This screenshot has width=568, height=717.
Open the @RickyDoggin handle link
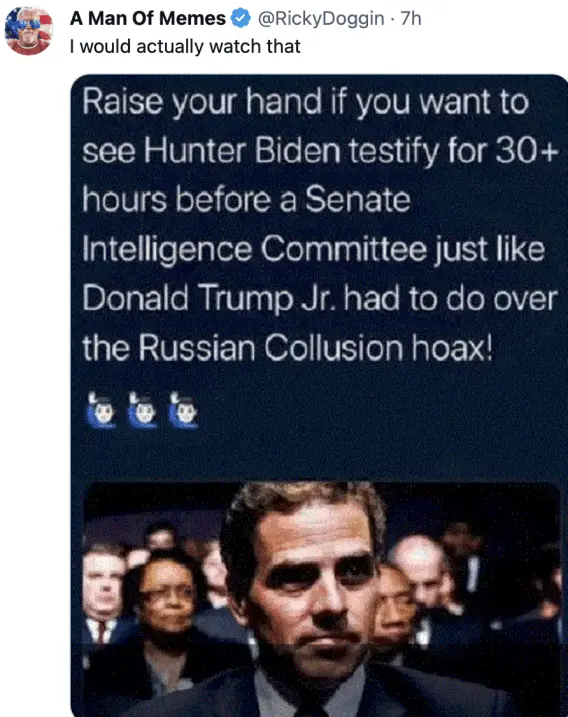tap(321, 19)
